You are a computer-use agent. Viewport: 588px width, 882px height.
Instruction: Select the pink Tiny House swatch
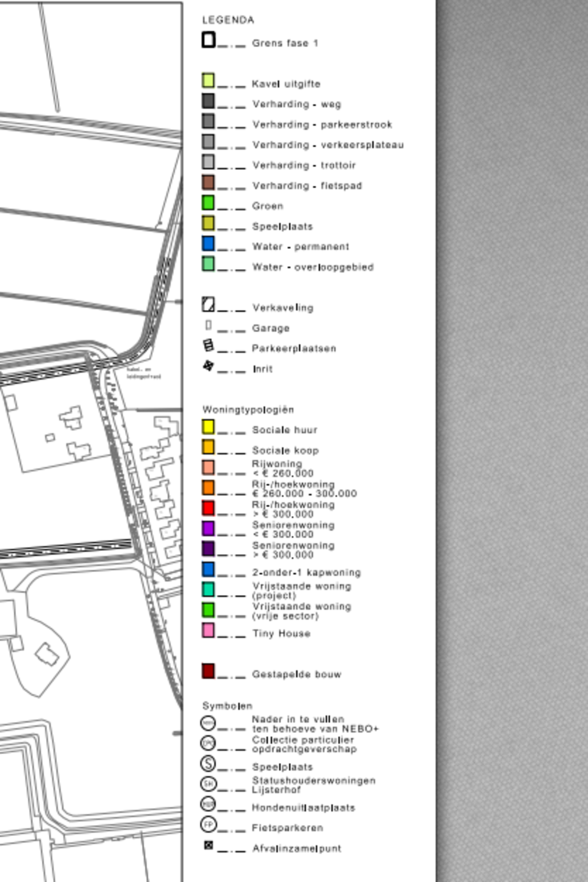(x=208, y=630)
